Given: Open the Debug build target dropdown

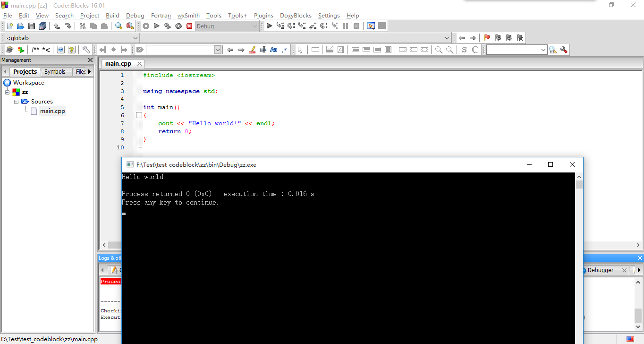Looking at the screenshot, I should [255, 26].
